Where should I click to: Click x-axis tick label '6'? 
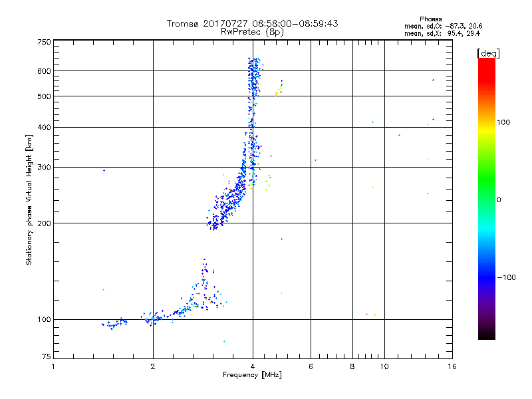point(311,366)
